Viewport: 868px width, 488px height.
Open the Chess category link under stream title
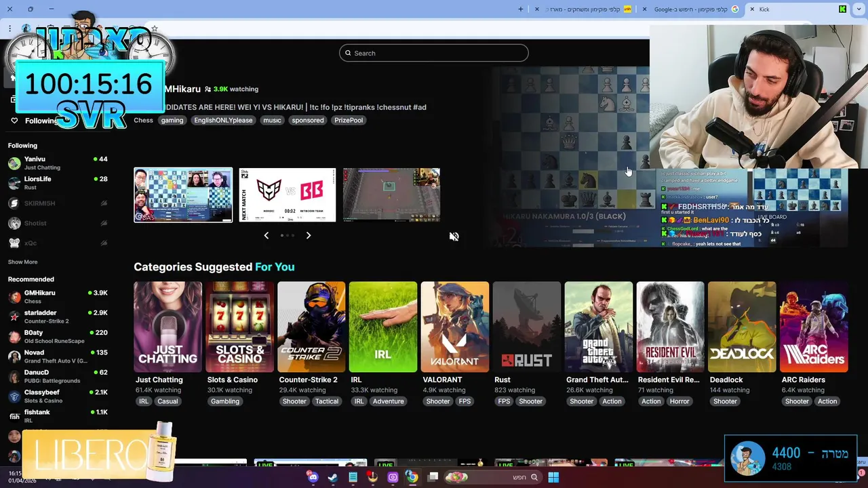coord(143,120)
